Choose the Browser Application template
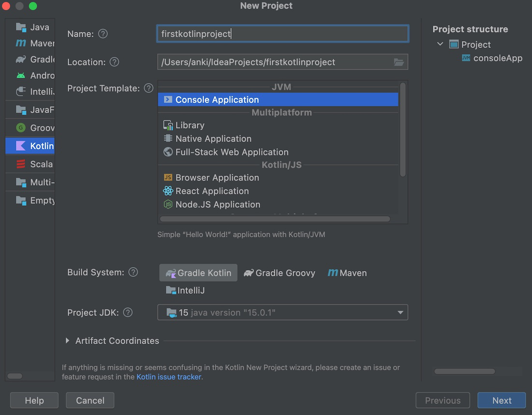This screenshot has width=532, height=415. tap(278, 177)
